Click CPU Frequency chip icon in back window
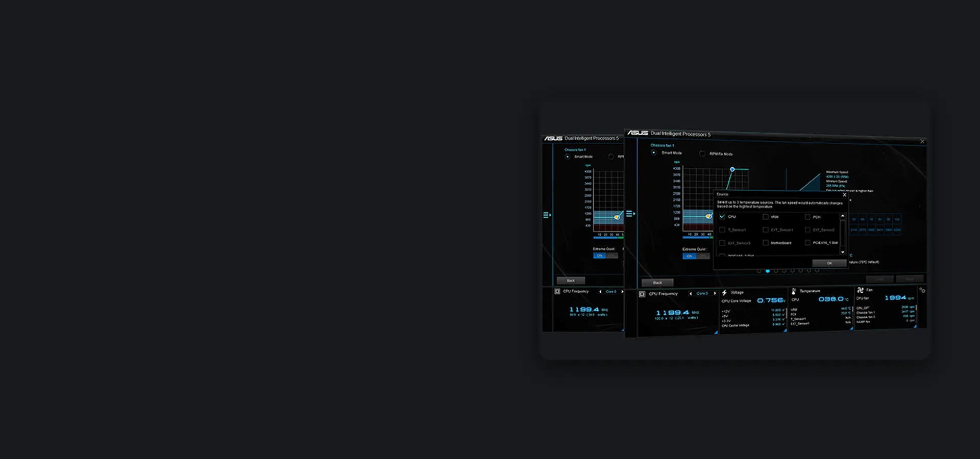This screenshot has width=980, height=459. (x=557, y=291)
